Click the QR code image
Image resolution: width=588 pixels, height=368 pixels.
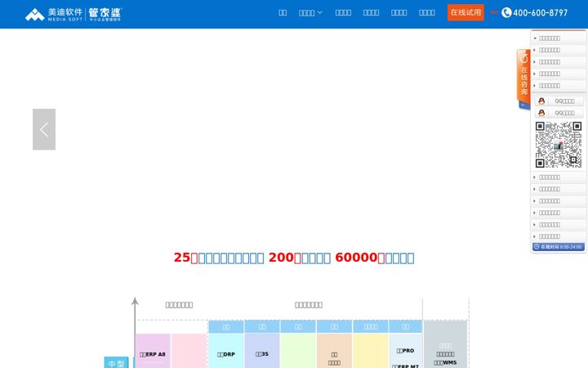559,145
